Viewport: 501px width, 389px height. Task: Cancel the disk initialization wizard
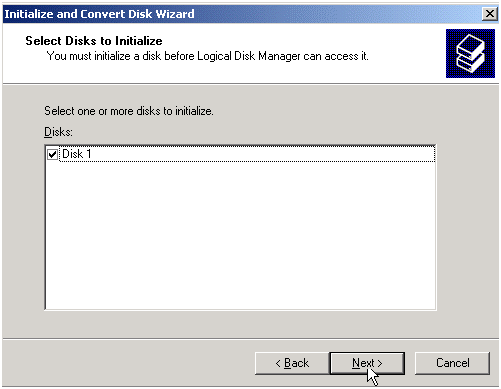tap(452, 363)
